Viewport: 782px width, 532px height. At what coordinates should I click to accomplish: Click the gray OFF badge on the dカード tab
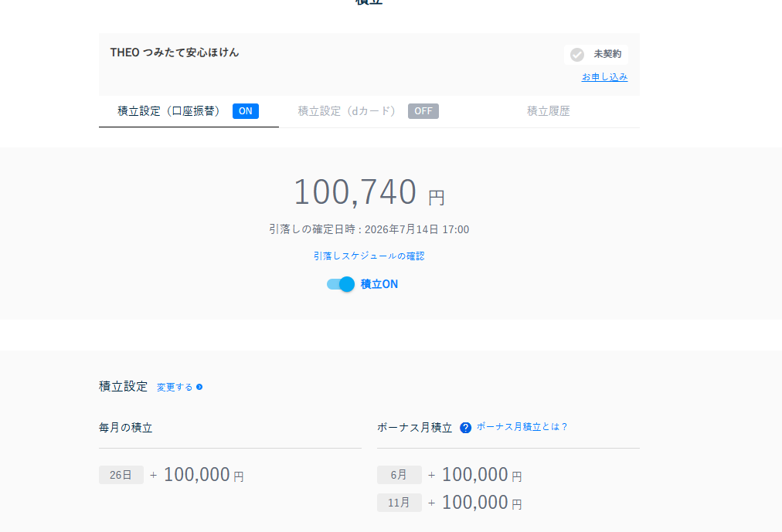coord(423,111)
